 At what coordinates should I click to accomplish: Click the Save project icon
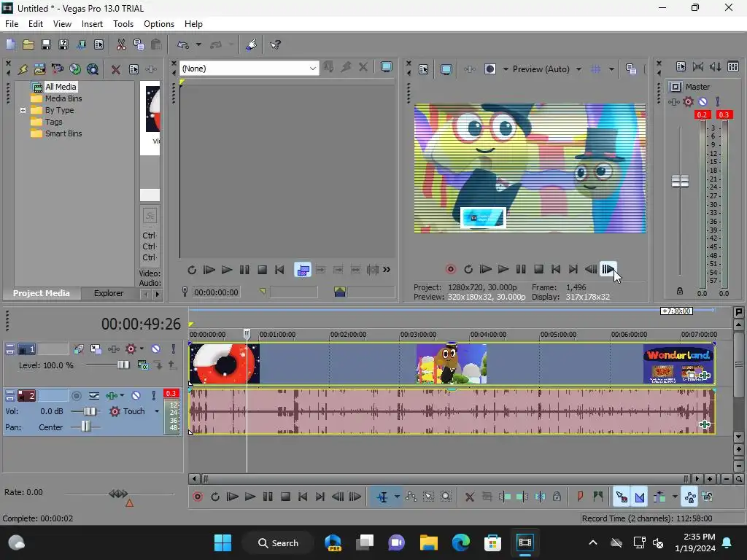(x=46, y=44)
